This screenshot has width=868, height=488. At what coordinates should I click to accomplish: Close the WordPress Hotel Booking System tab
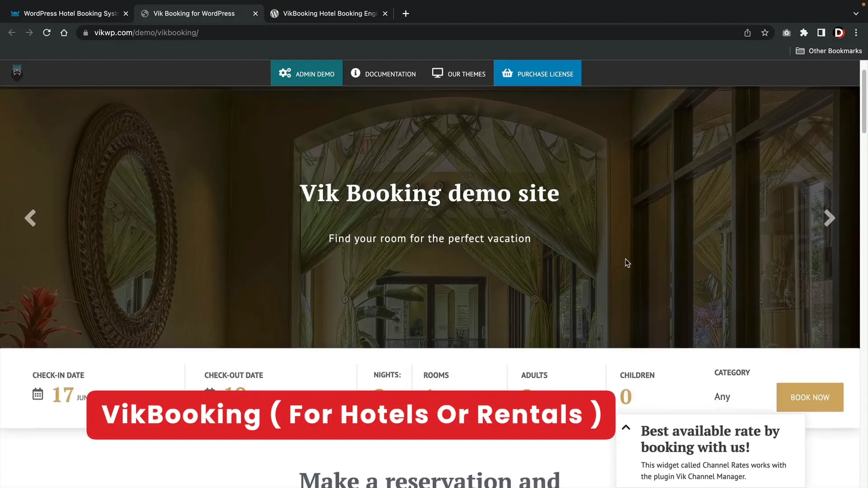coord(126,14)
